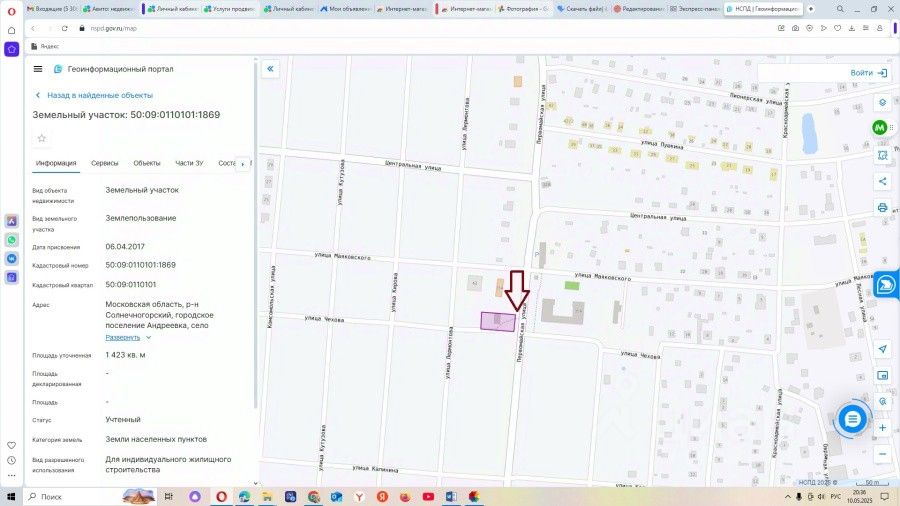Switch to the Объекты tab
The height and width of the screenshot is (506, 900).
click(147, 164)
